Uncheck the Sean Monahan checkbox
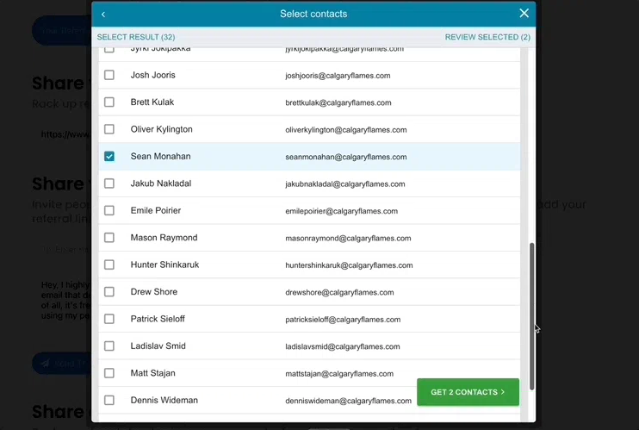This screenshot has width=640, height=430. pos(109,156)
